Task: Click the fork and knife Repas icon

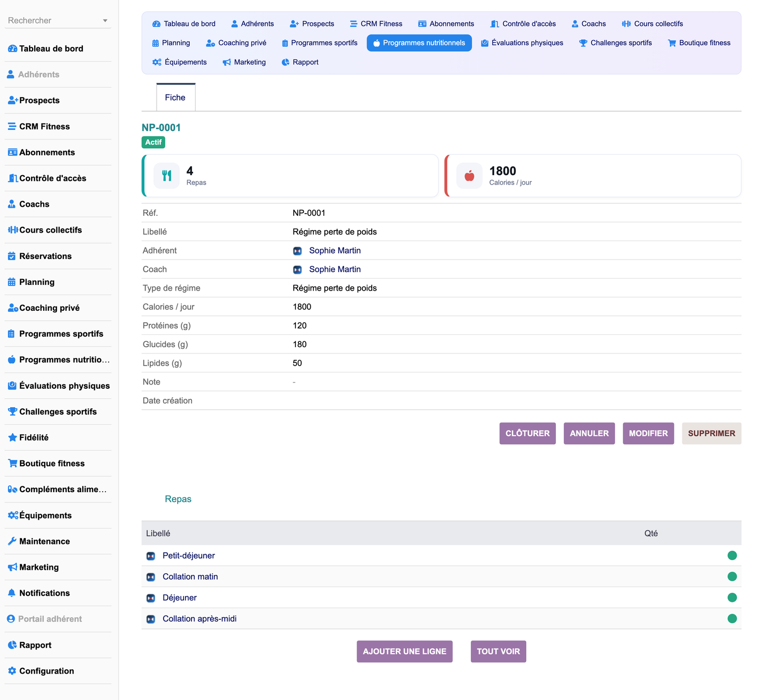Action: 167,176
